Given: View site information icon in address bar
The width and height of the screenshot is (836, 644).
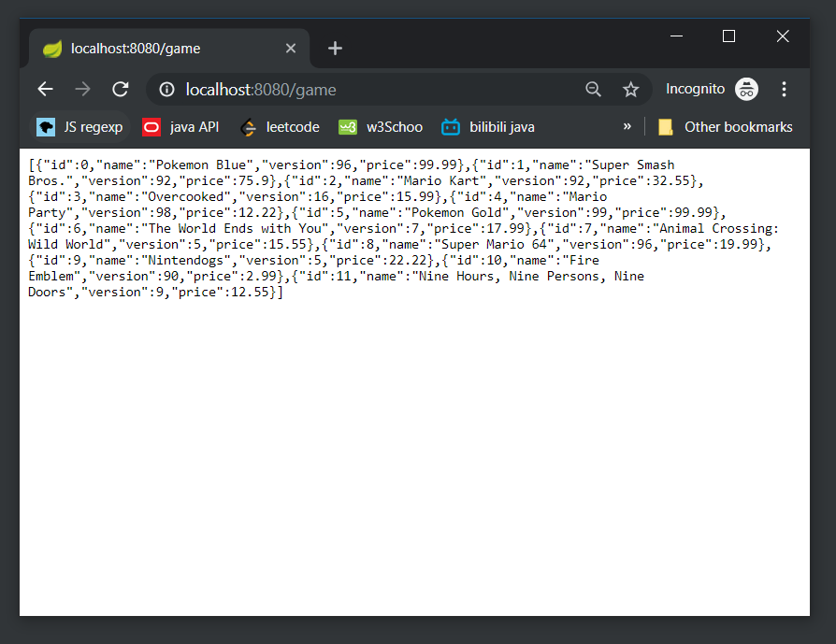Looking at the screenshot, I should click(x=166, y=89).
